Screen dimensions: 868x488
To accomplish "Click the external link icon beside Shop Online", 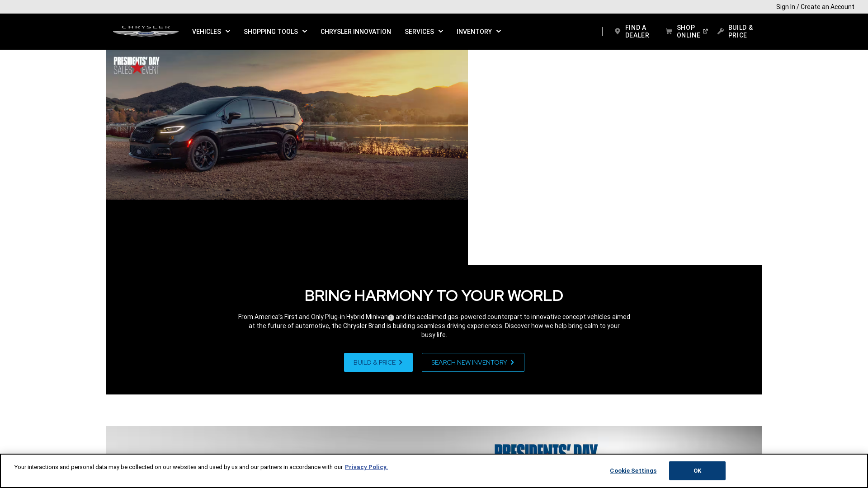I will (705, 31).
